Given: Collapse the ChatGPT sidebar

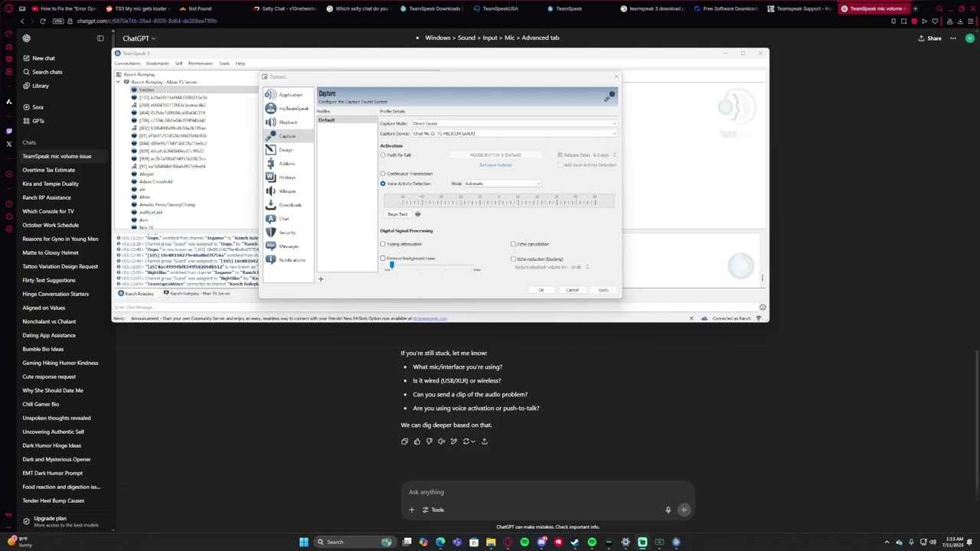Looking at the screenshot, I should click(x=100, y=38).
